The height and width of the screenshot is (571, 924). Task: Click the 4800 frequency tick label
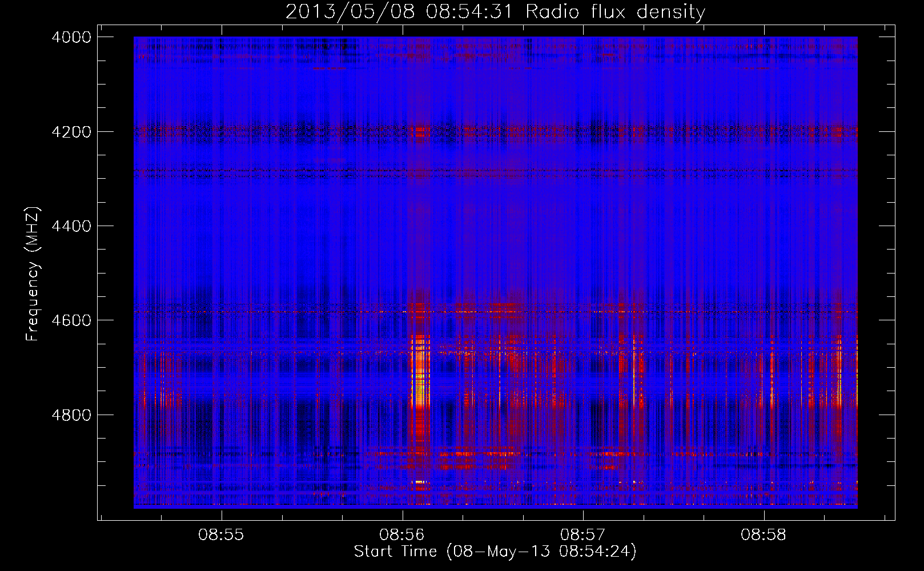pyautogui.click(x=71, y=415)
